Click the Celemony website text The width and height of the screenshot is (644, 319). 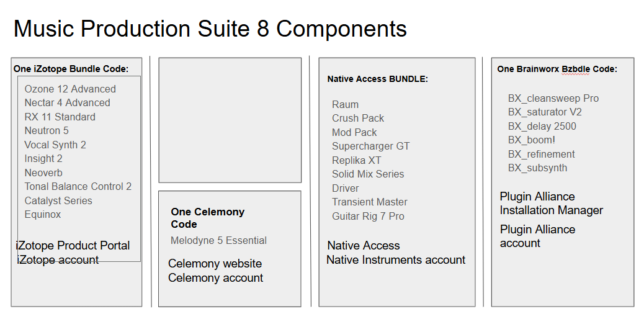coord(215,264)
